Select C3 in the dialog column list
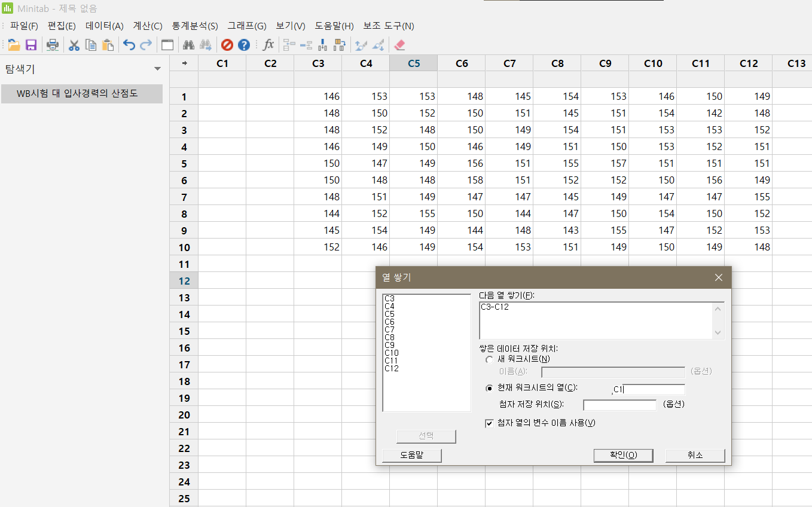Viewport: 812px width, 507px height. [x=390, y=298]
